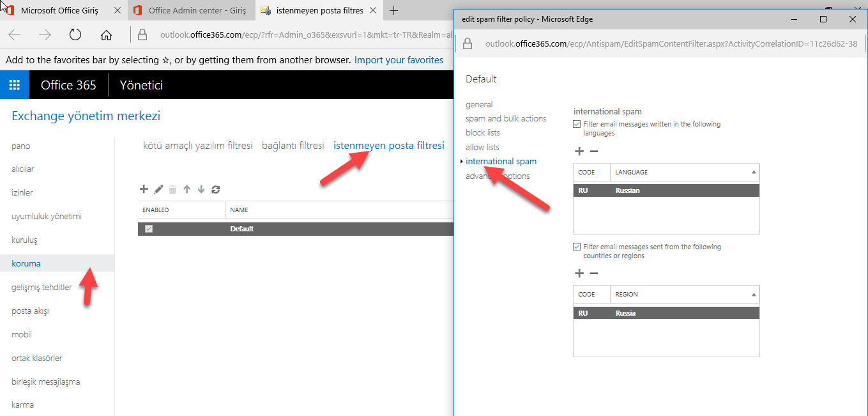Close the istenmeyen posta filtresi tab
The height and width of the screenshot is (416, 868).
pyautogui.click(x=374, y=10)
